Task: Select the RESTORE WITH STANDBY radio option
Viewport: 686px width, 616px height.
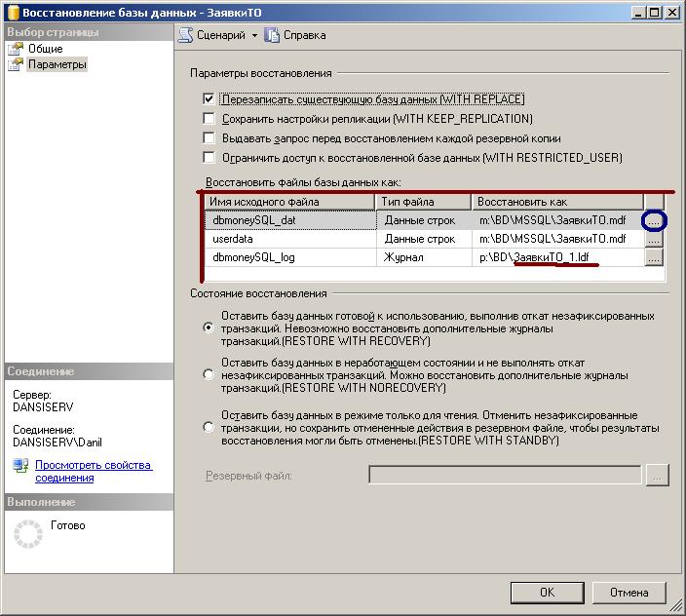Action: 209,427
